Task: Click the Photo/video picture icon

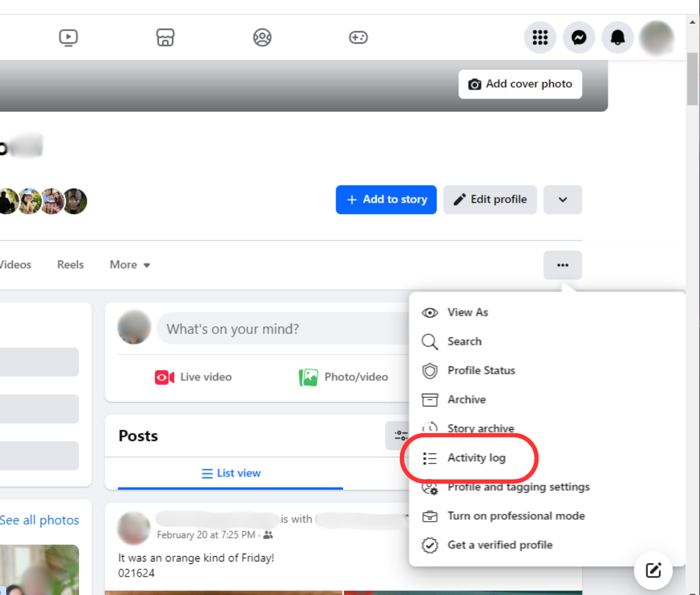Action: [x=308, y=377]
